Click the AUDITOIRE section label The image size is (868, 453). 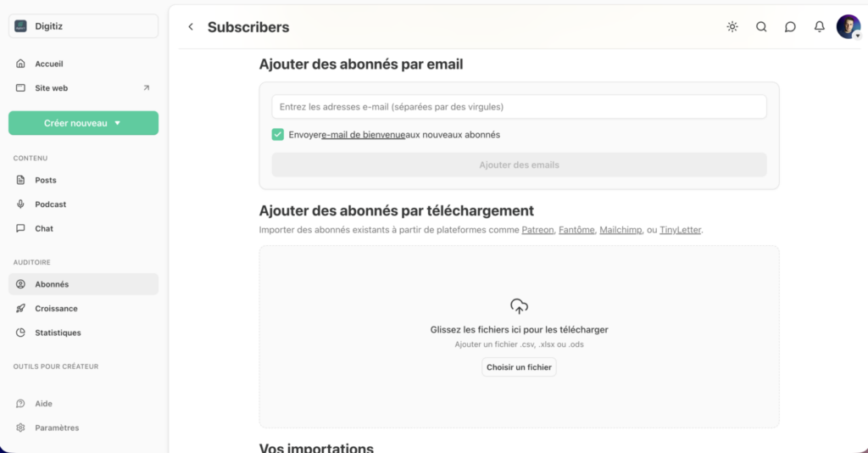31,262
